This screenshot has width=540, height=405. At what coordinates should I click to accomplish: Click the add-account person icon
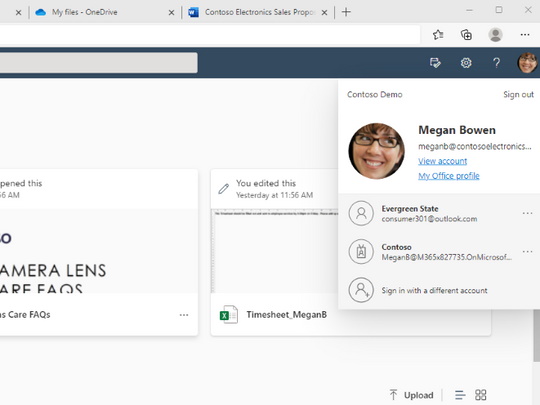click(361, 290)
